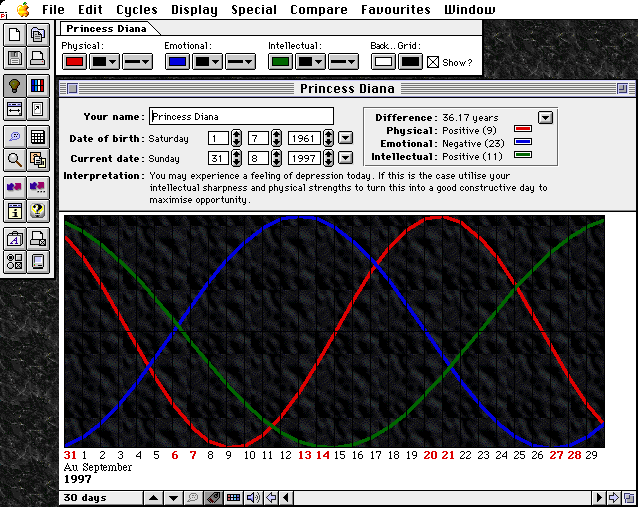Open the Emotional line colour dropdown

pos(207,62)
